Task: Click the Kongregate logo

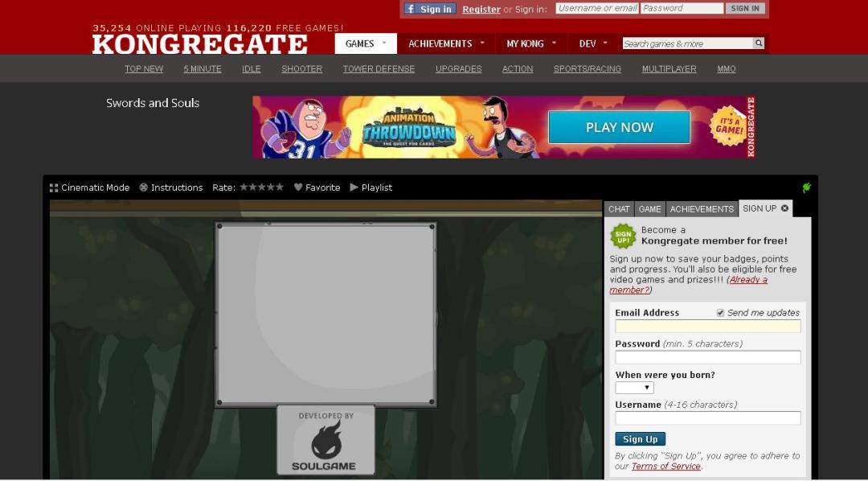Action: click(199, 44)
